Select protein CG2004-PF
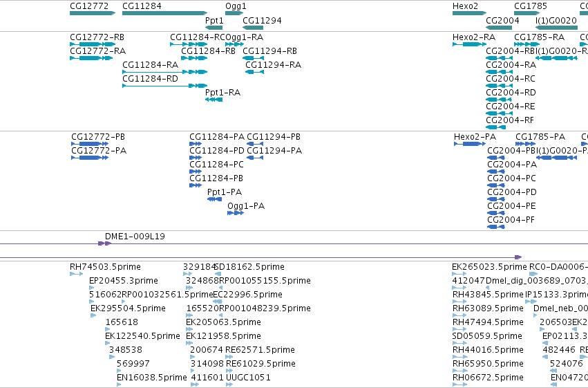The height and width of the screenshot is (388, 588). pyautogui.click(x=496, y=228)
